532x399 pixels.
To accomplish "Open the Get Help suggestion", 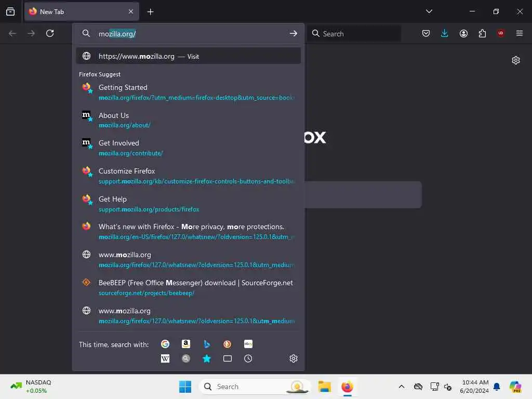I will (x=188, y=204).
